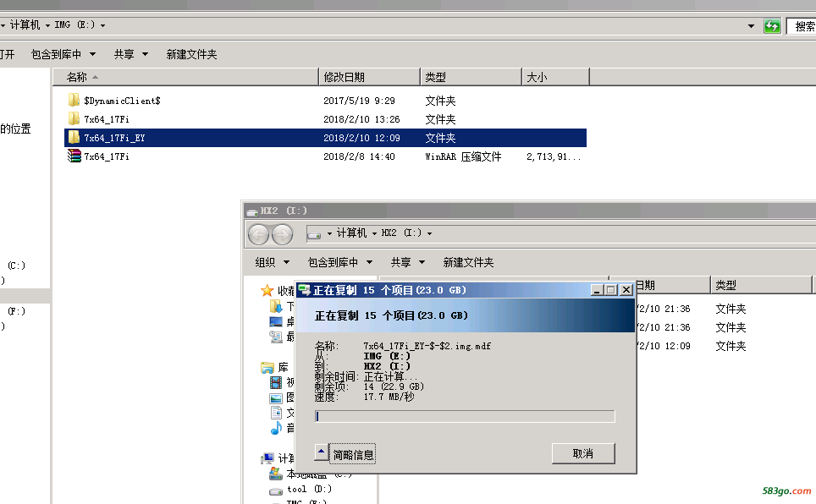The width and height of the screenshot is (816, 504).
Task: Click 新建文件夹 in HX2 window
Action: click(468, 262)
